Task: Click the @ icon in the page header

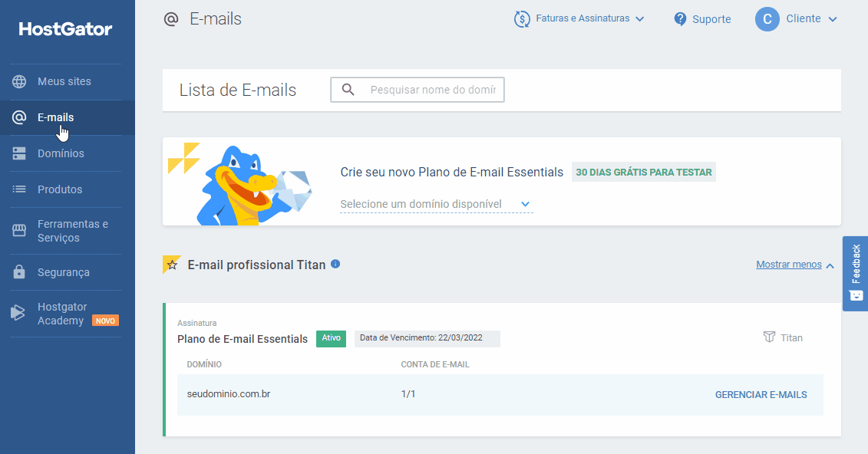Action: coord(171,19)
